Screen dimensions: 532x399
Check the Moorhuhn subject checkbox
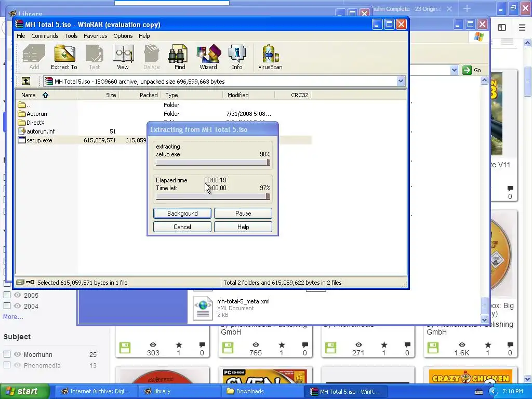7,354
